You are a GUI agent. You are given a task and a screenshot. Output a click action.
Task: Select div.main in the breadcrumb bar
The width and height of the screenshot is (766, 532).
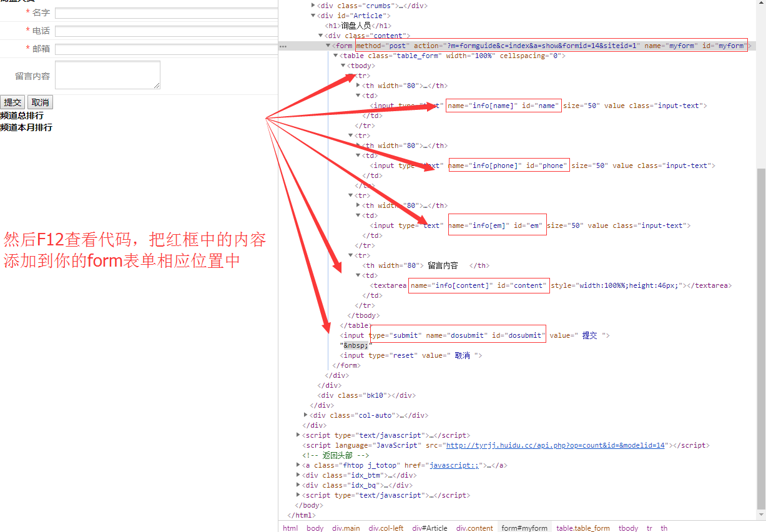(346, 528)
